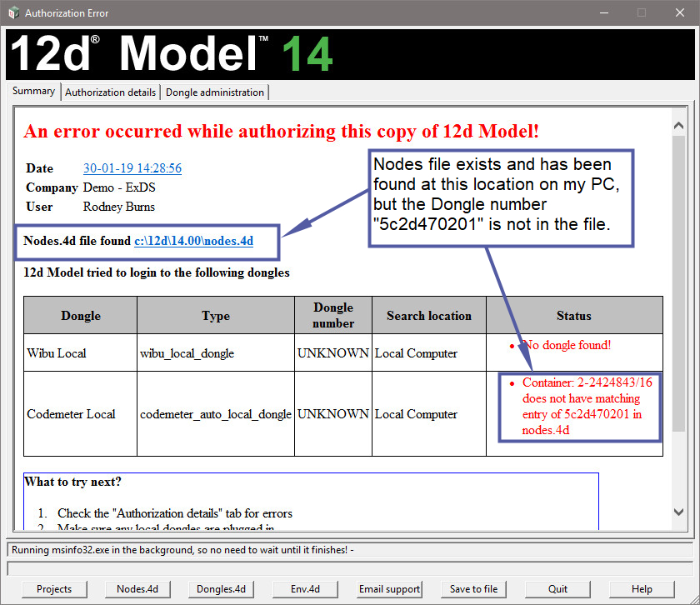
Task: Click the 'Rodney Burns' user name
Action: (x=118, y=207)
